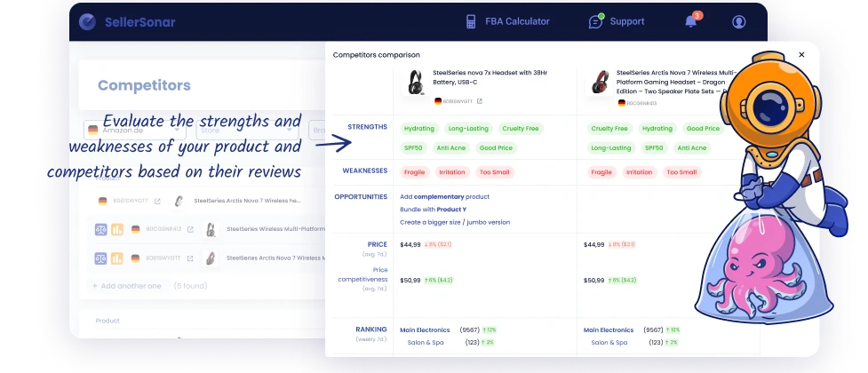Image resolution: width=868 pixels, height=373 pixels.
Task: Click the compare scales icon in last product row
Action: coord(101,258)
